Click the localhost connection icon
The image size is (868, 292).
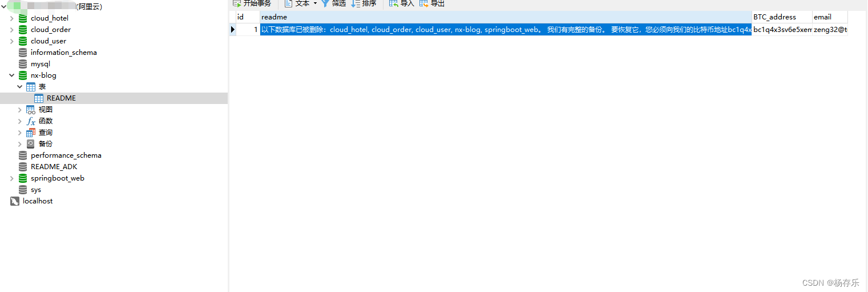pos(15,201)
